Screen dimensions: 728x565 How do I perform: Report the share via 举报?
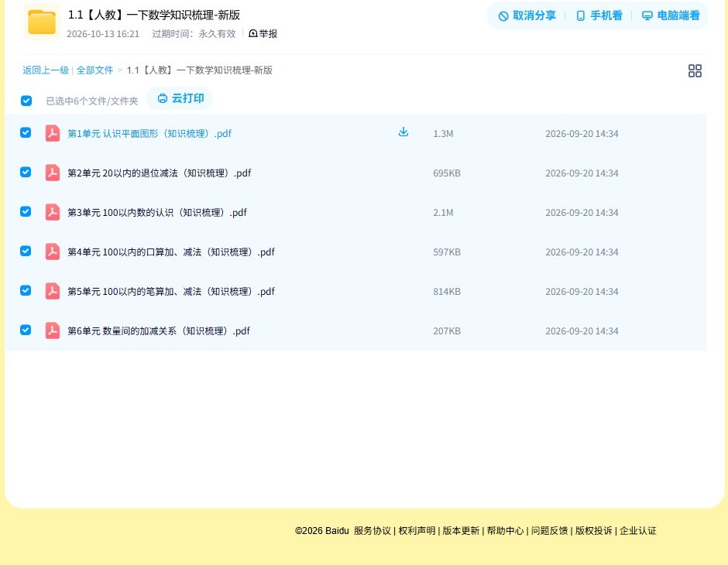[x=263, y=33]
